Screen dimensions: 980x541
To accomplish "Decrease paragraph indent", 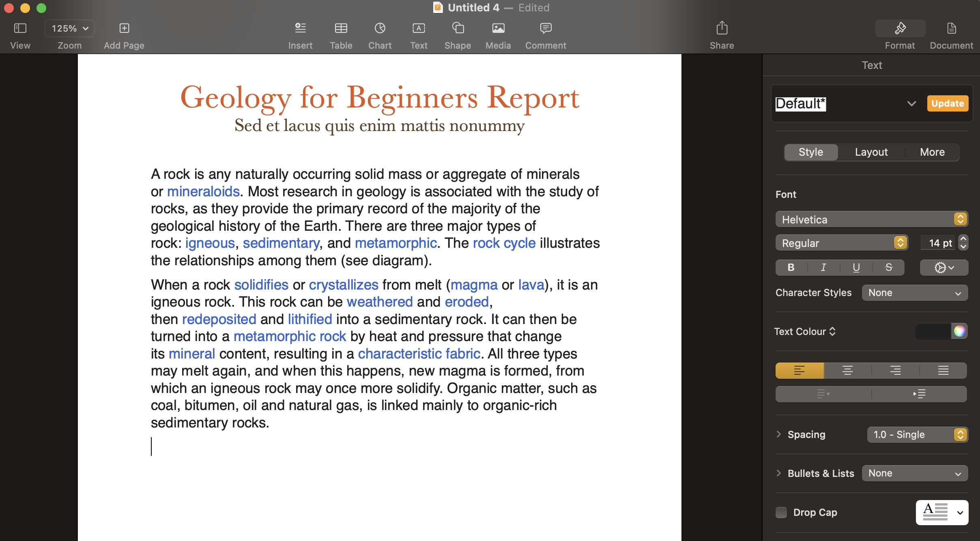I will [823, 394].
